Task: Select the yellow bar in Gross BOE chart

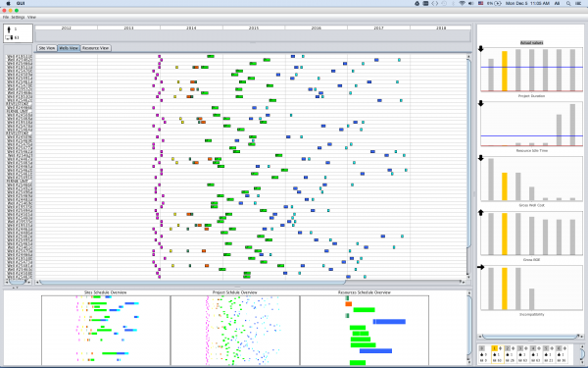Action: [x=505, y=234]
